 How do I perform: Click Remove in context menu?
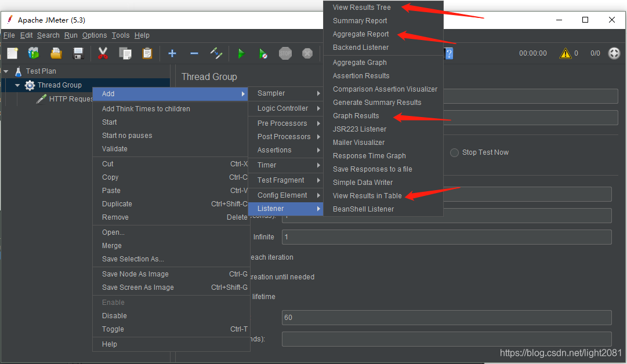coord(171,217)
